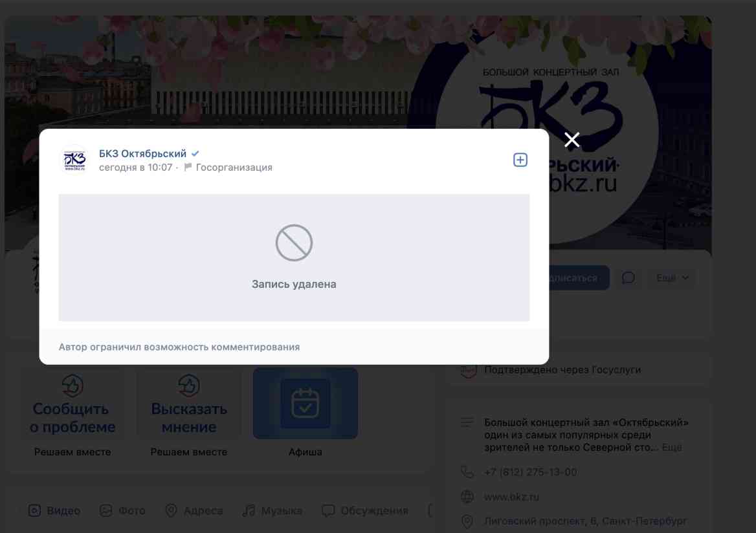Click the Запись удалена text
Image resolution: width=756 pixels, height=533 pixels.
(x=294, y=285)
